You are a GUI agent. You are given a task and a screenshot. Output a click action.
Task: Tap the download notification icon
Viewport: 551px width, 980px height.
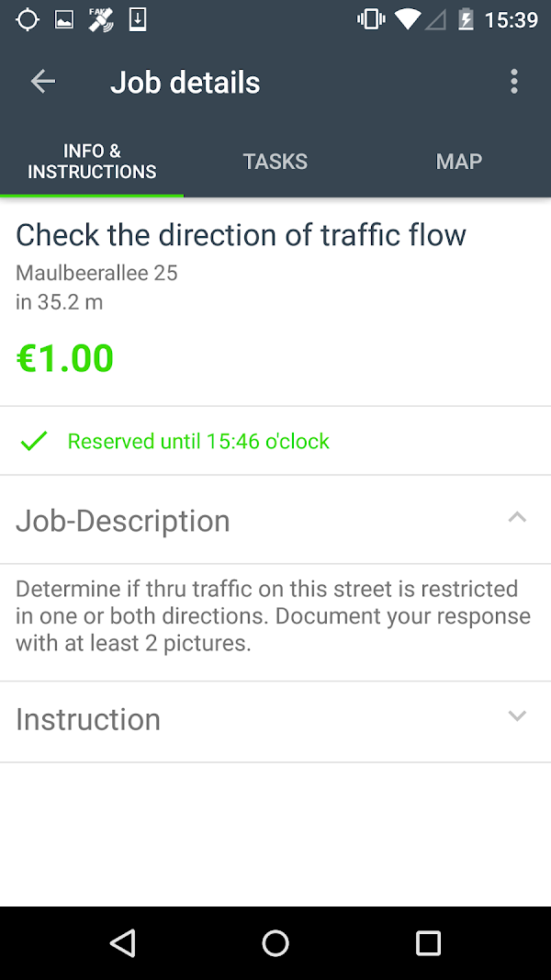pos(138,19)
